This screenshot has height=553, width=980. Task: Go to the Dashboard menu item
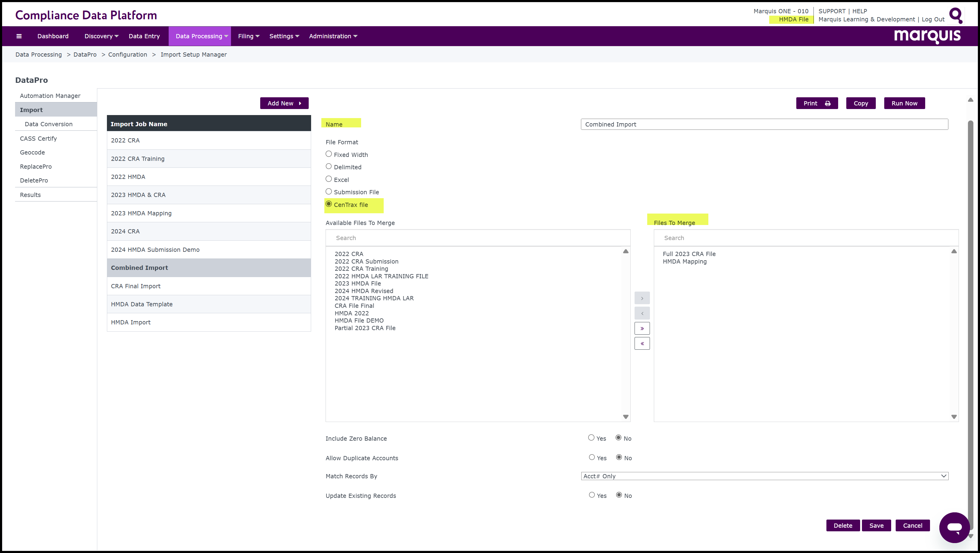click(x=53, y=36)
